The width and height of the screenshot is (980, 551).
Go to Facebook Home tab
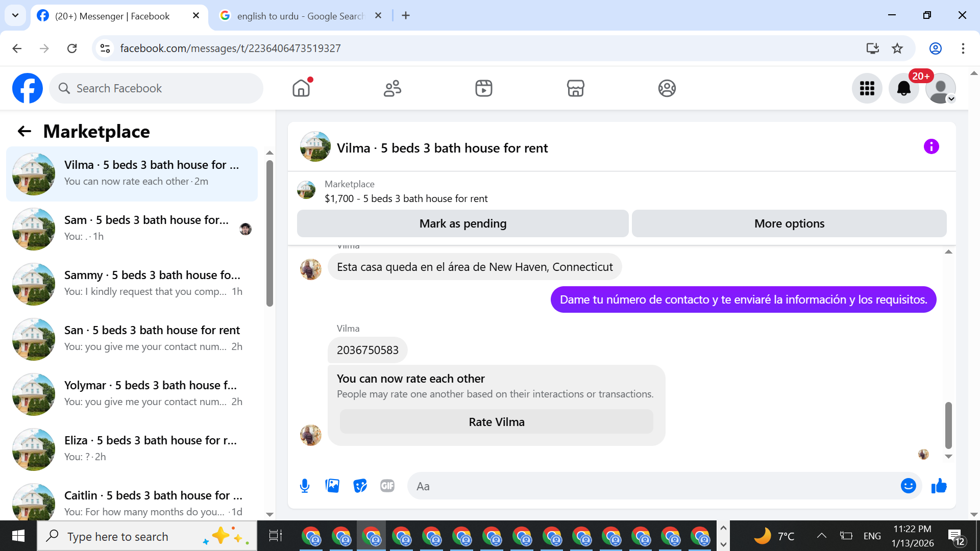[x=301, y=88]
